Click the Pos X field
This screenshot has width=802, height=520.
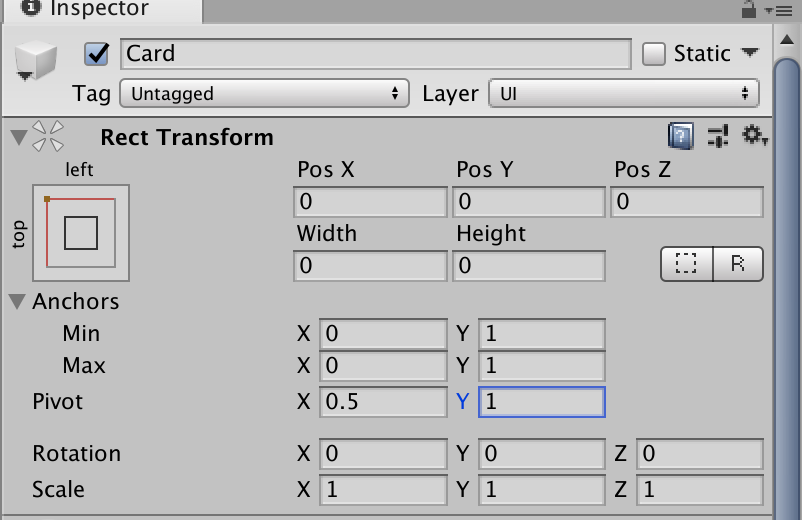(x=370, y=202)
